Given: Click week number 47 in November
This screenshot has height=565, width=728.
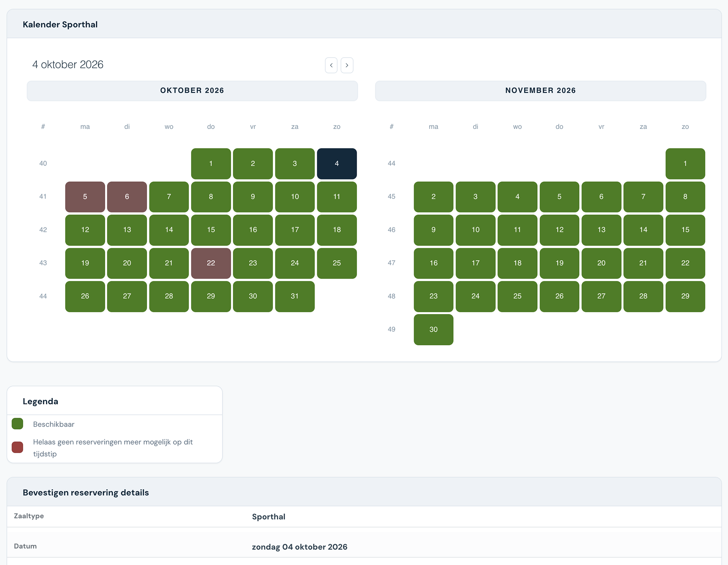Looking at the screenshot, I should [391, 263].
